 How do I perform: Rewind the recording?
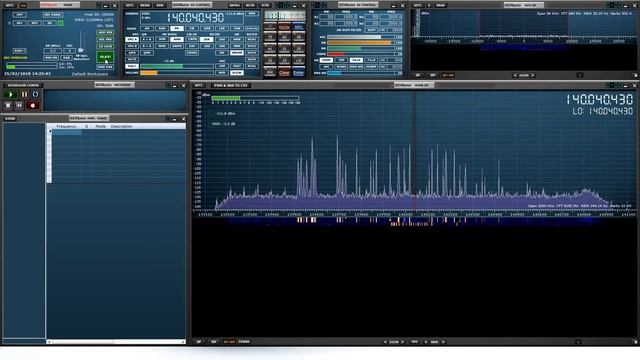coord(19,105)
